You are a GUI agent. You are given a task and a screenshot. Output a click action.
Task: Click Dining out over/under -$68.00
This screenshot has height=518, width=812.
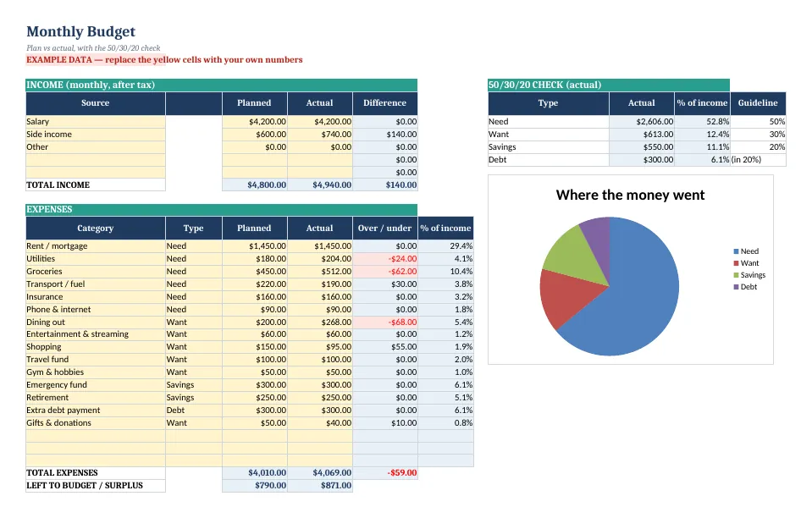(x=385, y=322)
